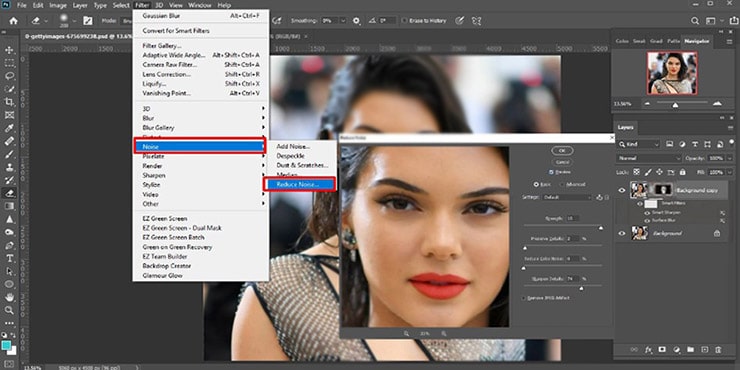The width and height of the screenshot is (740, 370).
Task: Select the Pen tool
Action: tap(9, 245)
